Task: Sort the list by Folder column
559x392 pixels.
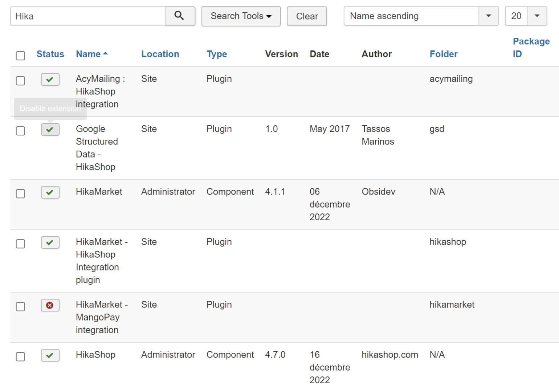Action: click(443, 54)
